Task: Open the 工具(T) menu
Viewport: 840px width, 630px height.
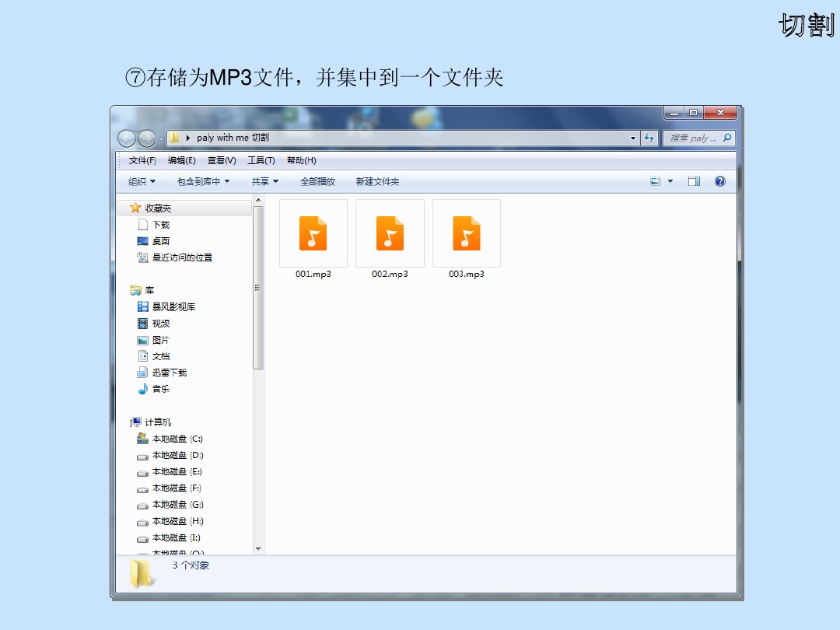Action: tap(261, 160)
